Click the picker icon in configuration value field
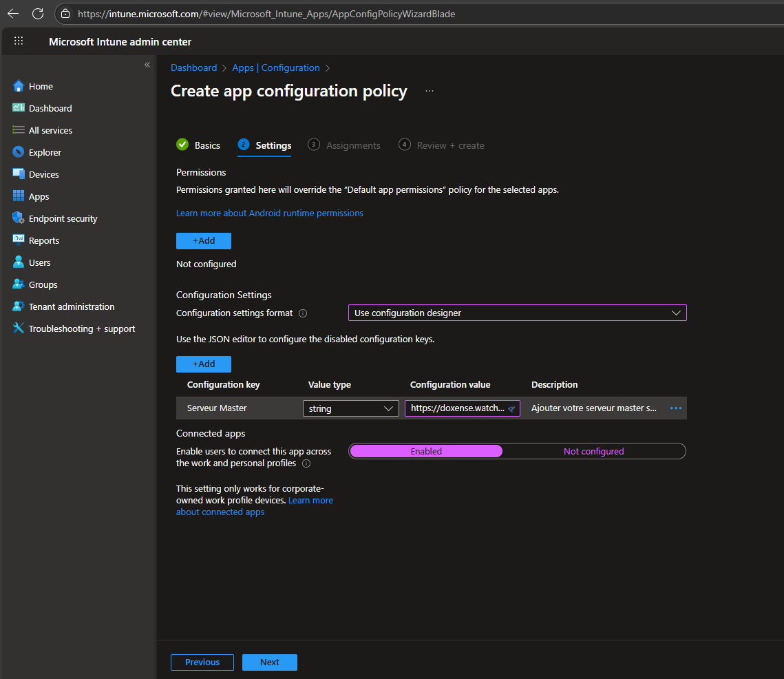784x679 pixels. 511,409
